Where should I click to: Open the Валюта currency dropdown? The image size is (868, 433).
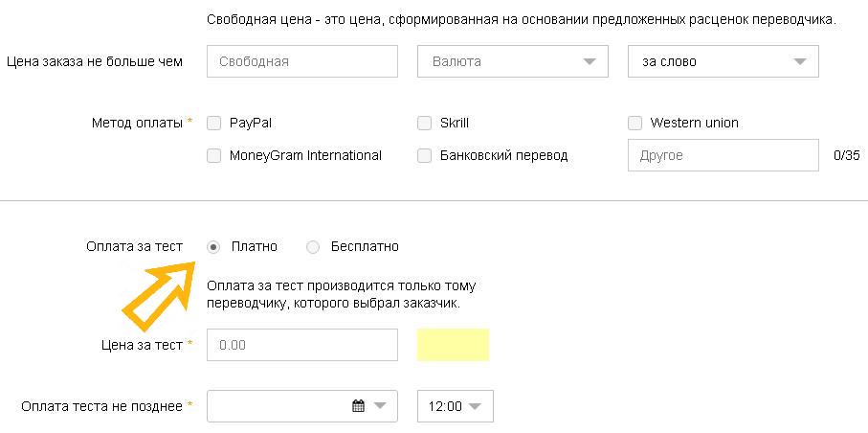512,61
